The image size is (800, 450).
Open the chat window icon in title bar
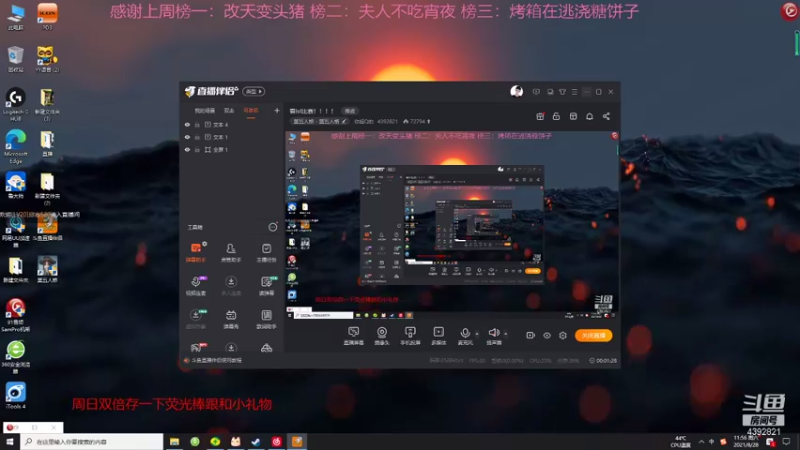[x=550, y=92]
